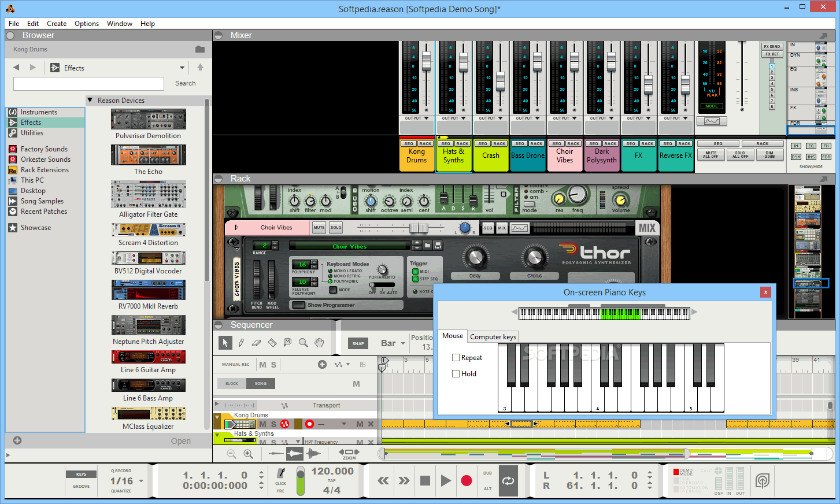The height and width of the screenshot is (504, 840).
Task: Select the Eraser tool in Sequencer
Action: [x=257, y=343]
